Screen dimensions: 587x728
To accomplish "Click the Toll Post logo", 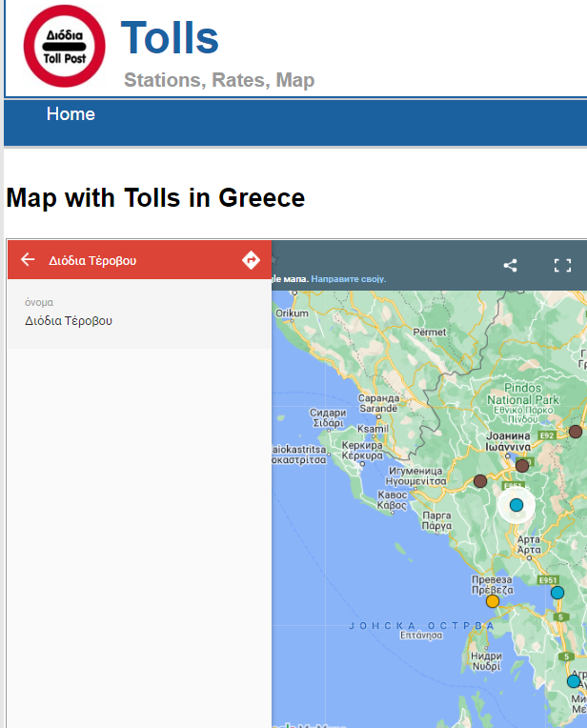I will [64, 46].
